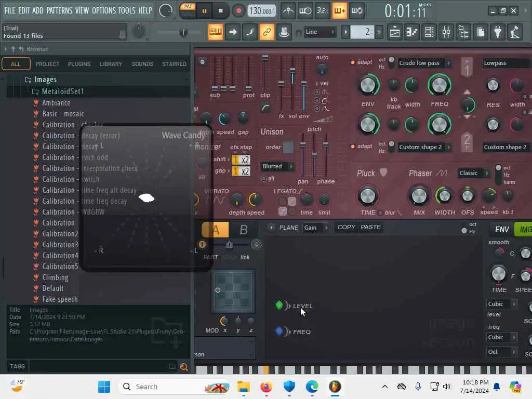Click the COPY button
Screen dimensions: 532x399
click(346, 227)
